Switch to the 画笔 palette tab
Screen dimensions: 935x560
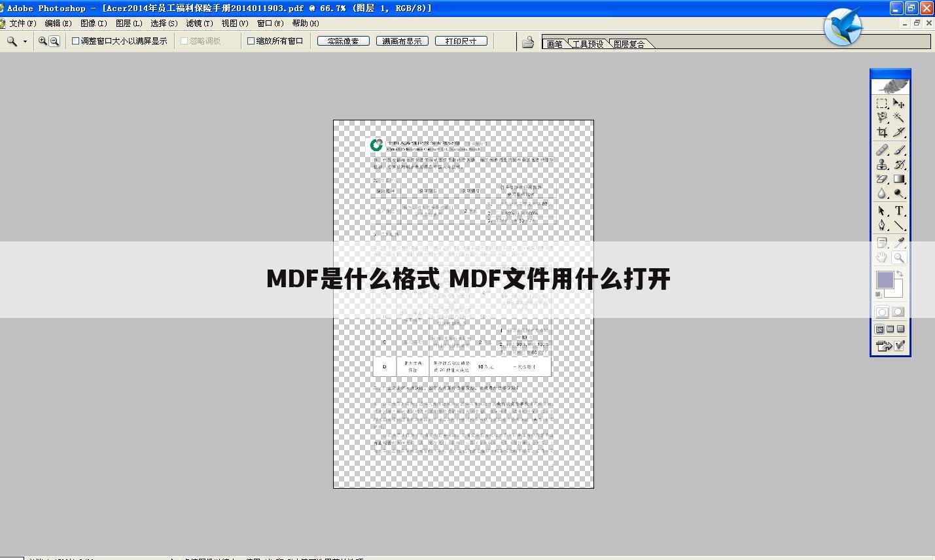555,44
